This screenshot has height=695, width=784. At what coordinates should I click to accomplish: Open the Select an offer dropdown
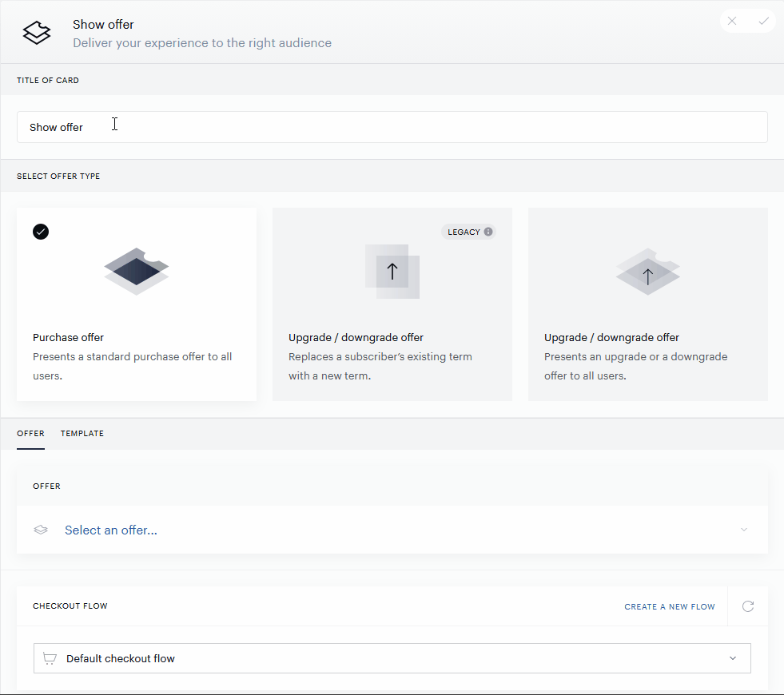tap(392, 530)
